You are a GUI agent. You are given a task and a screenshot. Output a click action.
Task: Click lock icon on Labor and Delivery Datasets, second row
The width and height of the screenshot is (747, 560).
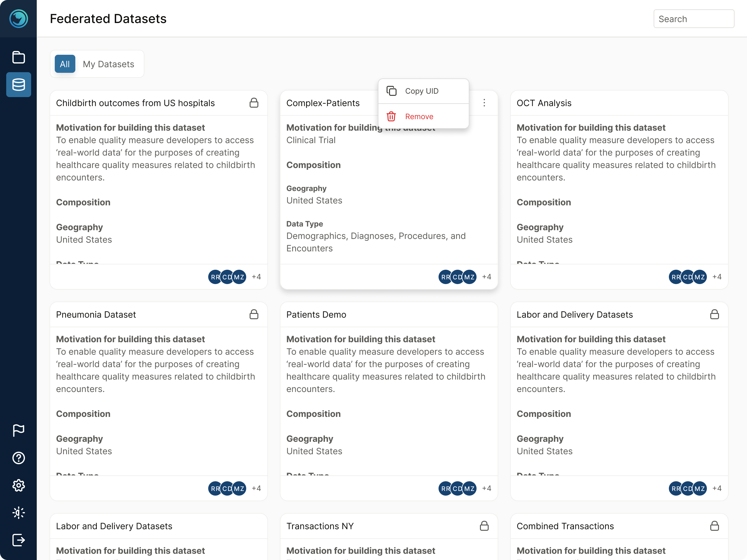[x=715, y=314]
